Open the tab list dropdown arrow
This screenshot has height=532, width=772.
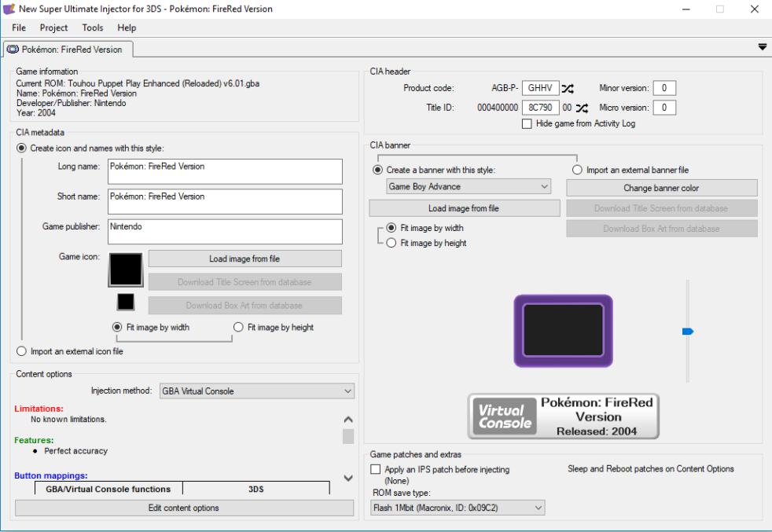point(762,47)
